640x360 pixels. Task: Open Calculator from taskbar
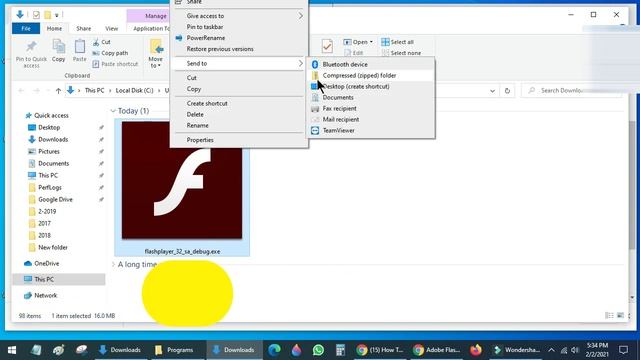pyautogui.click(x=340, y=350)
